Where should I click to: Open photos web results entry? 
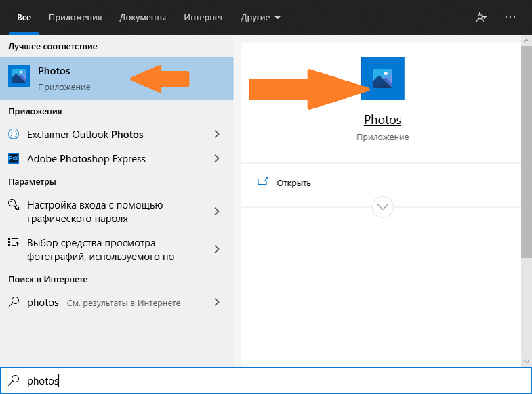(x=104, y=303)
